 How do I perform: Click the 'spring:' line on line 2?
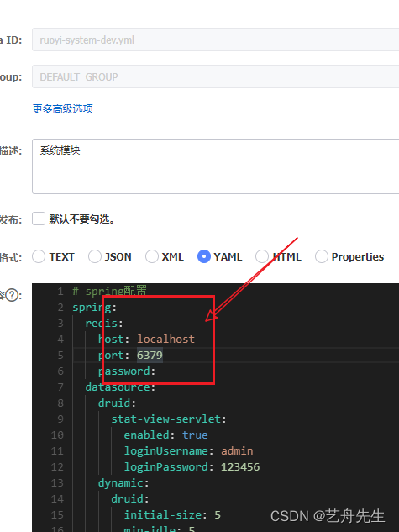(95, 307)
